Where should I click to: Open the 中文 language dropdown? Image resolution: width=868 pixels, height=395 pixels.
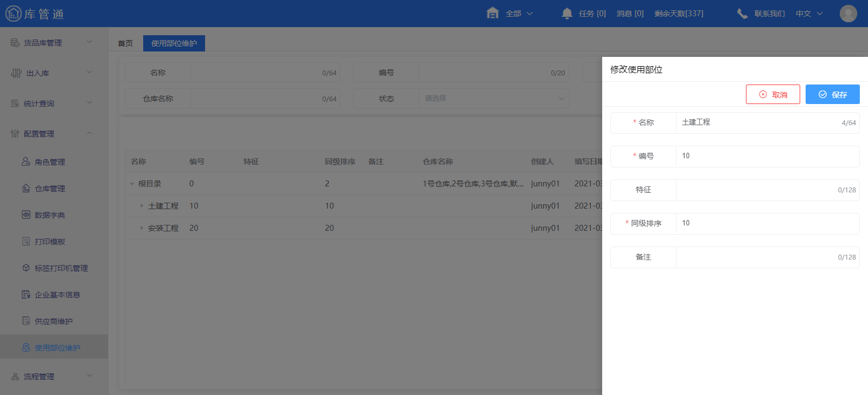[809, 14]
